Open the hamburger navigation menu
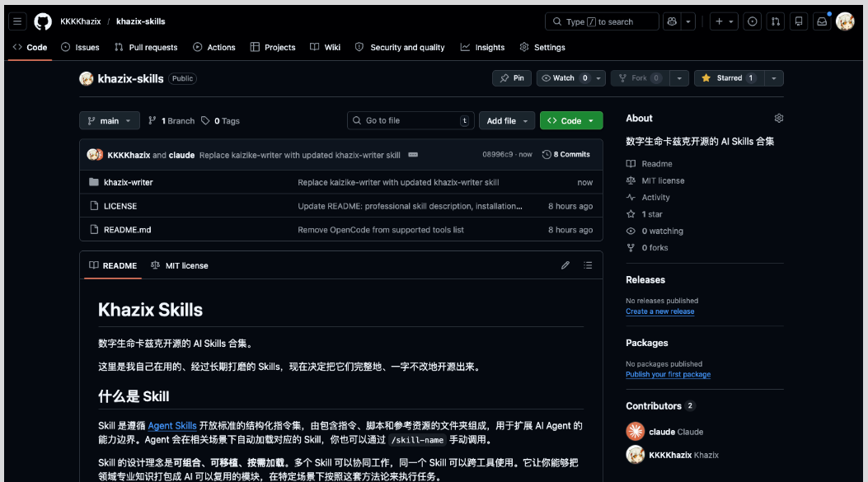Screen dimensions: 868x482 17,21
